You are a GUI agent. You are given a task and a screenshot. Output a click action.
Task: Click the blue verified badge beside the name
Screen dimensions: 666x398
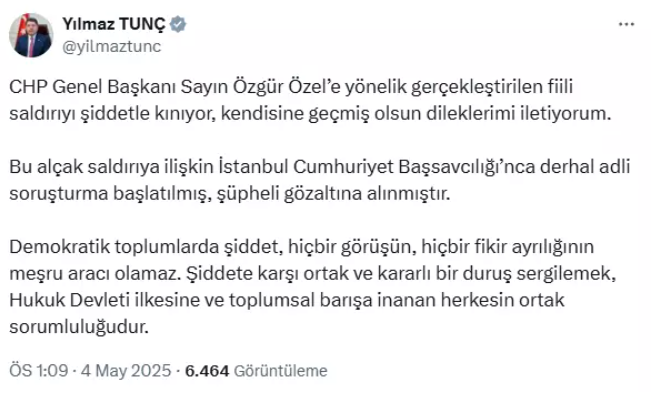point(178,24)
